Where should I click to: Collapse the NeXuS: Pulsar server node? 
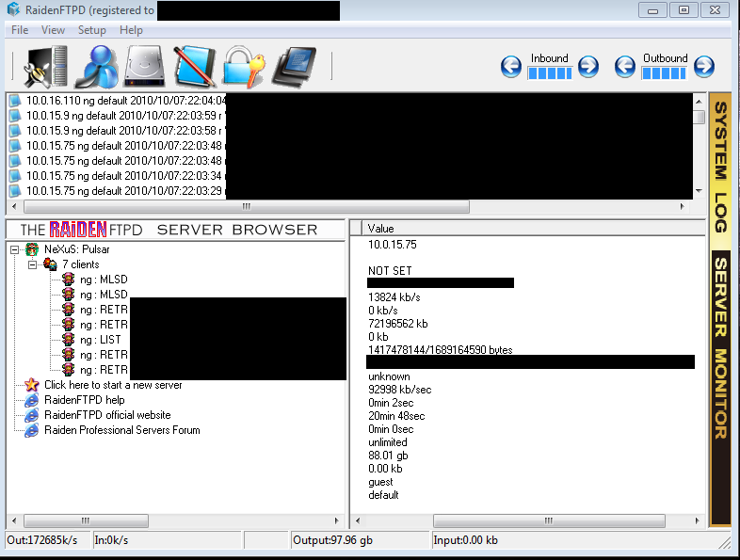(17, 249)
